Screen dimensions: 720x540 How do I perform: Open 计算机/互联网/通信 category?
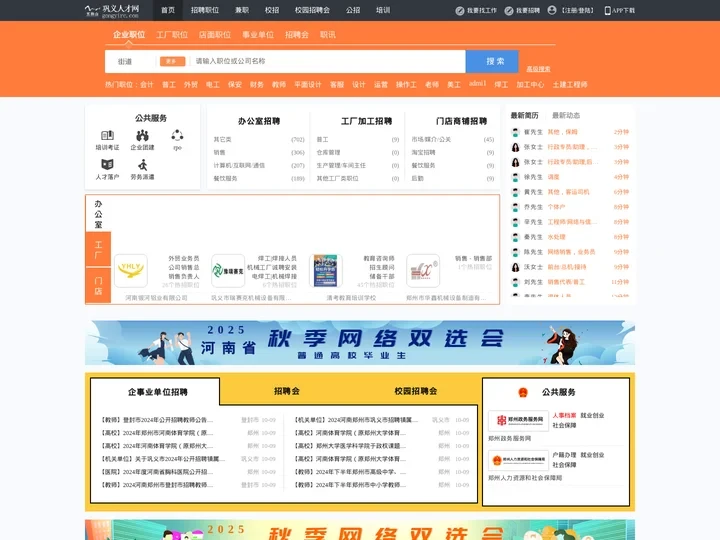[239, 165]
